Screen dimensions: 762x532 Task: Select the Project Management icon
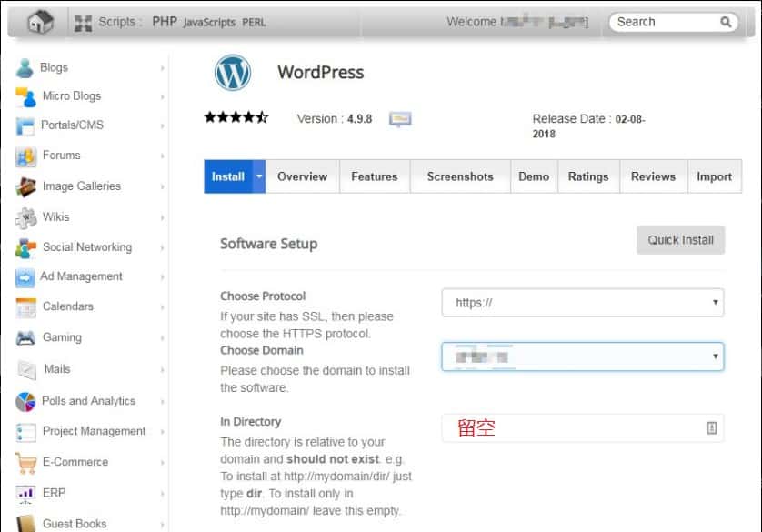tap(25, 431)
